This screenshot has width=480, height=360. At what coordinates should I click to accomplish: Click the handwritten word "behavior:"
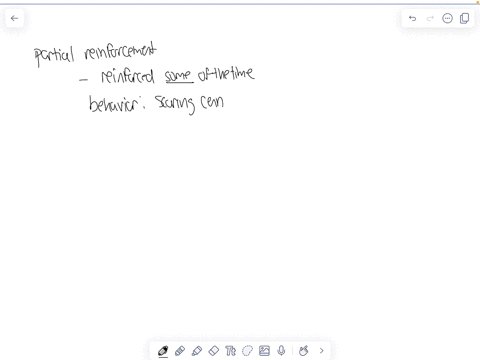117,103
